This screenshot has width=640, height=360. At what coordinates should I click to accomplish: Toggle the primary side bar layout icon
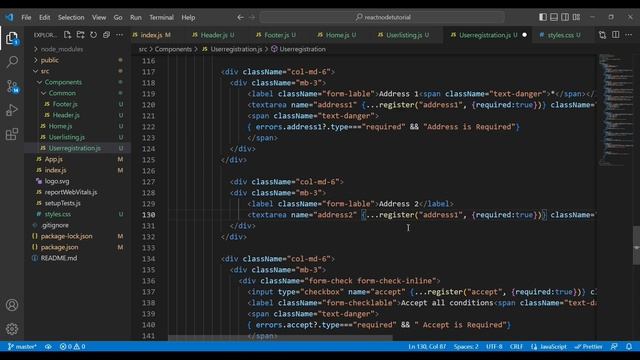[x=543, y=17]
